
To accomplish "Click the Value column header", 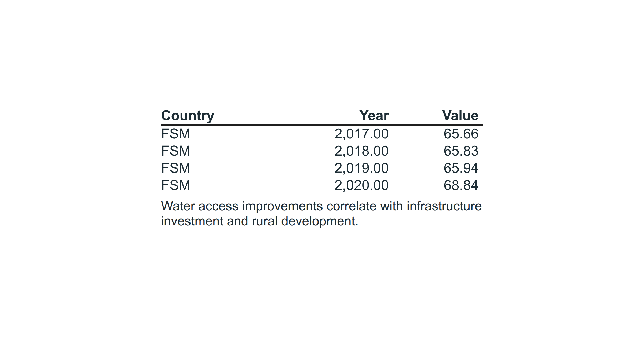I will (460, 116).
